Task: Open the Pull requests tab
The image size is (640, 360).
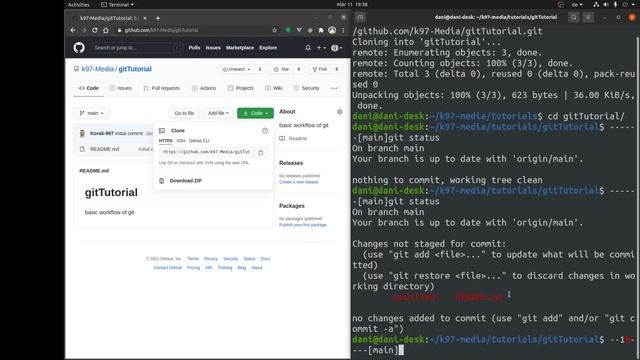Action: coord(161,88)
